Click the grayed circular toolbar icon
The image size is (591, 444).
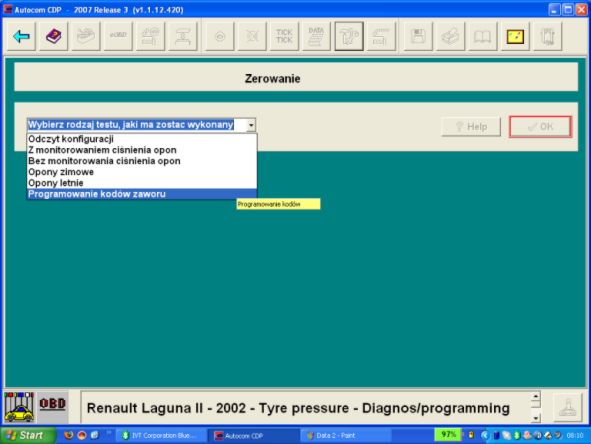[x=220, y=37]
